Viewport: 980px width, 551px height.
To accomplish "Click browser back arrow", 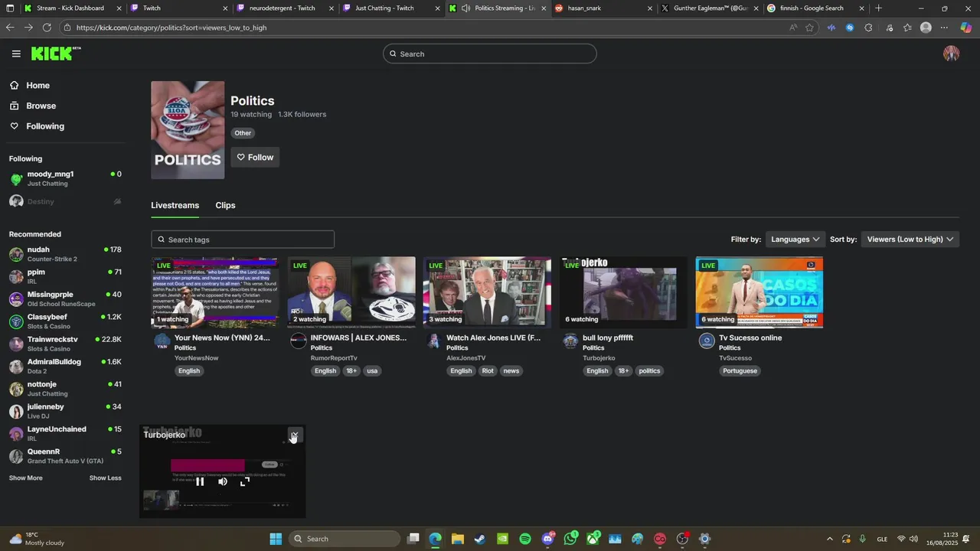I will point(10,28).
